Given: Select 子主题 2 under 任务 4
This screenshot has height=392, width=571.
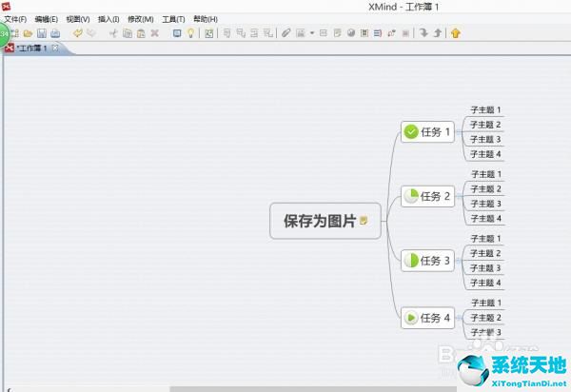Looking at the screenshot, I should pos(485,318).
